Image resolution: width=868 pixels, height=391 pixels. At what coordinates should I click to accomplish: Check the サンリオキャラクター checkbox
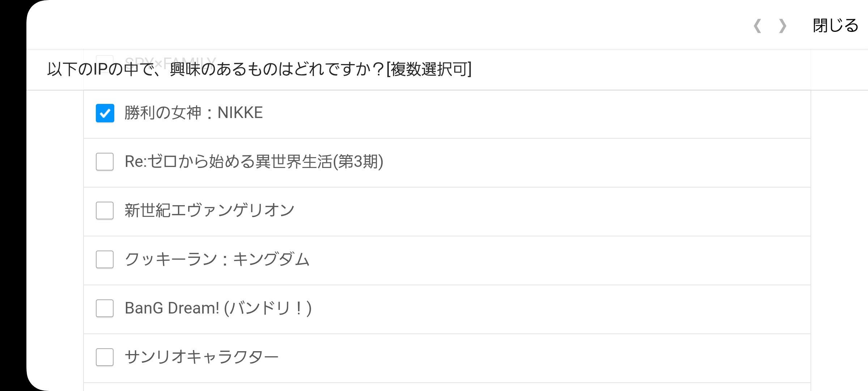tap(105, 357)
